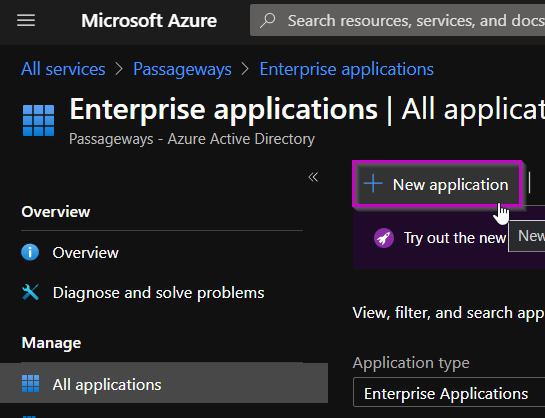Click the Overview section heading
Viewport: 545px width, 418px height.
click(x=56, y=212)
